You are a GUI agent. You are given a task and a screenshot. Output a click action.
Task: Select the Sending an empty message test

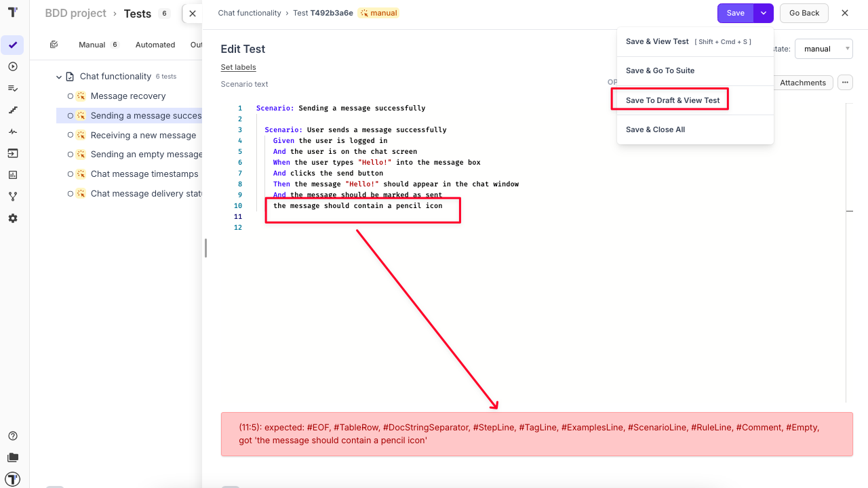click(145, 154)
